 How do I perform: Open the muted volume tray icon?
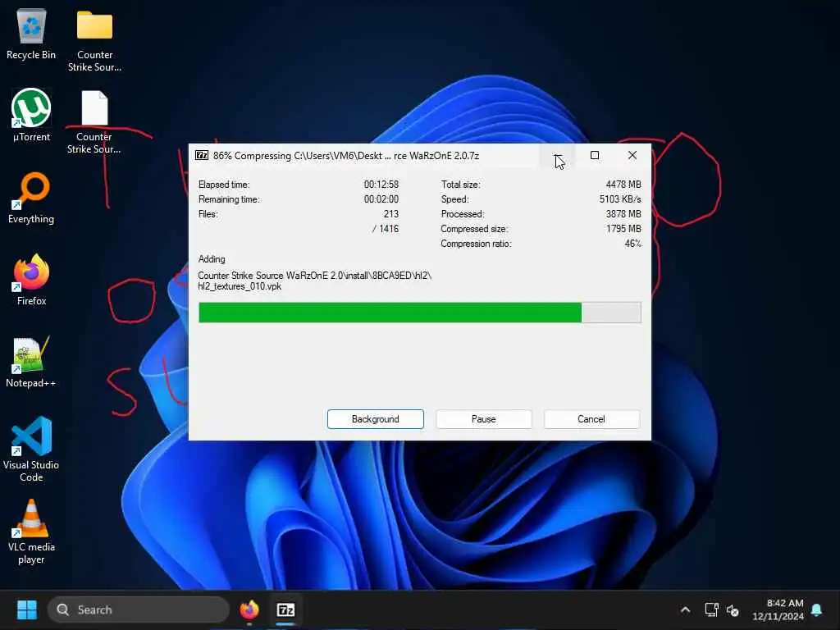733,609
